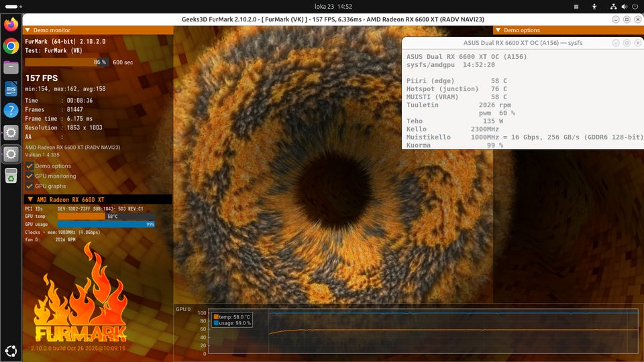The height and width of the screenshot is (362, 644).
Task: Click the 600 sec duration label
Action: point(123,62)
